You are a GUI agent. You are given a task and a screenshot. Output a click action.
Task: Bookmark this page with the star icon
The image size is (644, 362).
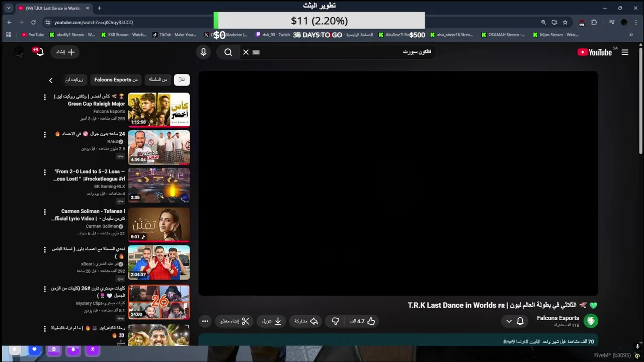565,22
